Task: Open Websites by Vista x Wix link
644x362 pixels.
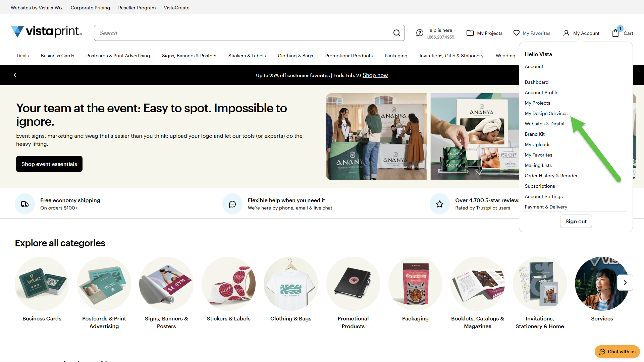Action: 37,8
